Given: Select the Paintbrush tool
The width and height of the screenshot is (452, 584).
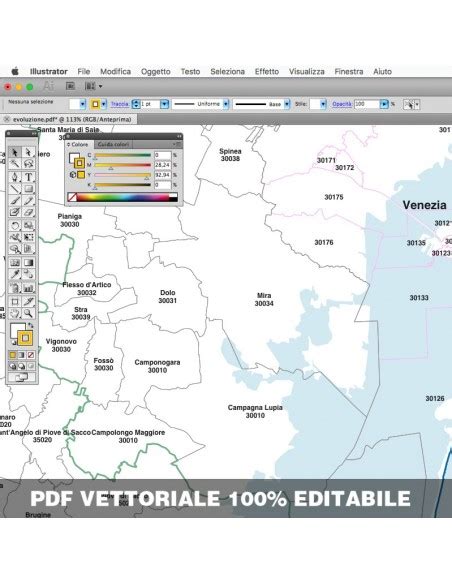Looking at the screenshot, I should [x=15, y=200].
